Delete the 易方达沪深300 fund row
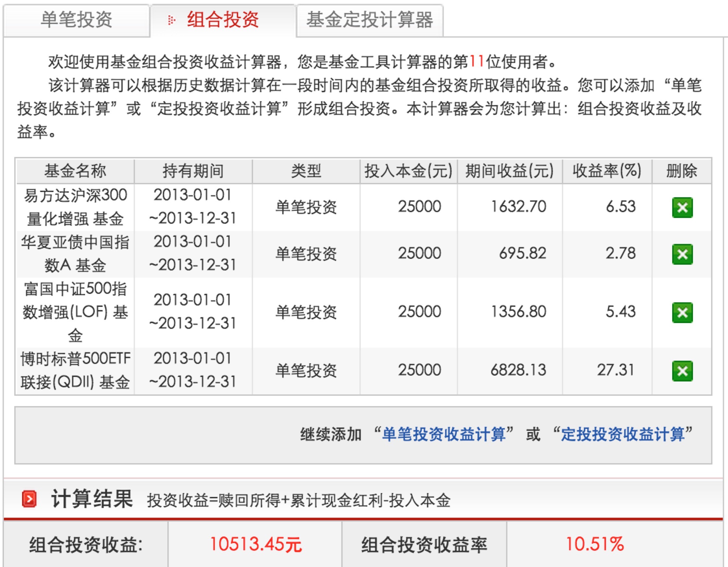This screenshot has width=728, height=567. pyautogui.click(x=682, y=207)
